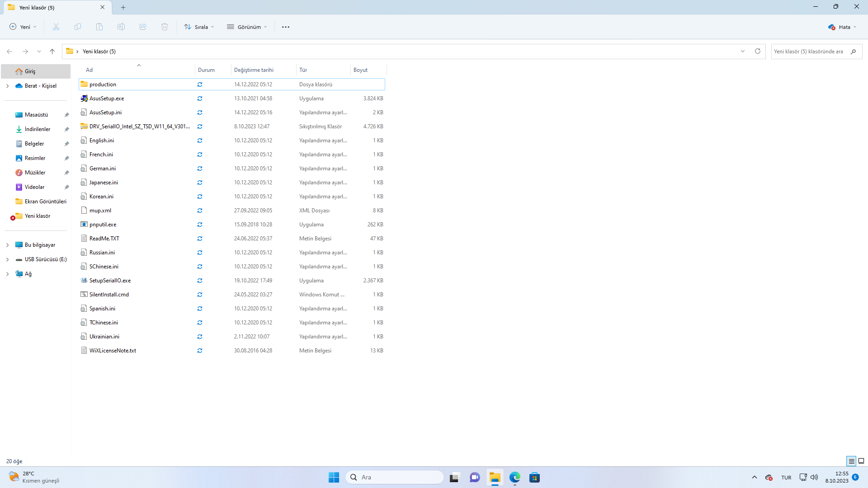This screenshot has width=868, height=488.
Task: Open the Hata OneDrive status dropdown
Action: coord(843,27)
